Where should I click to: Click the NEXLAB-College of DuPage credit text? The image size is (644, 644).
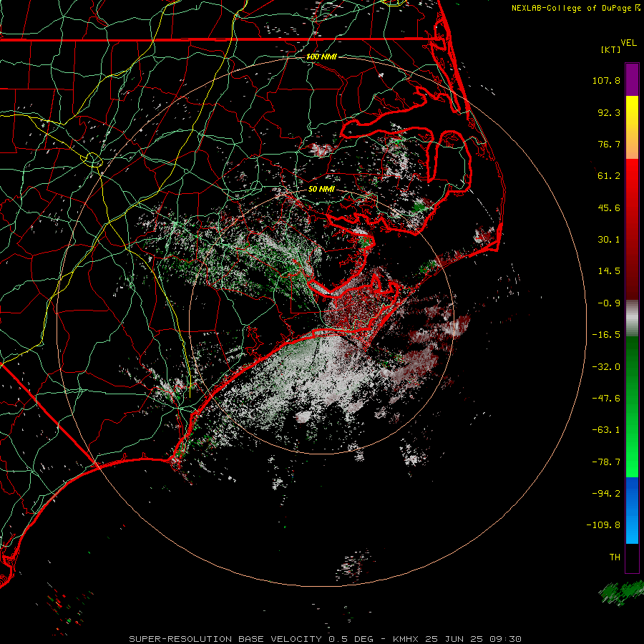click(572, 8)
